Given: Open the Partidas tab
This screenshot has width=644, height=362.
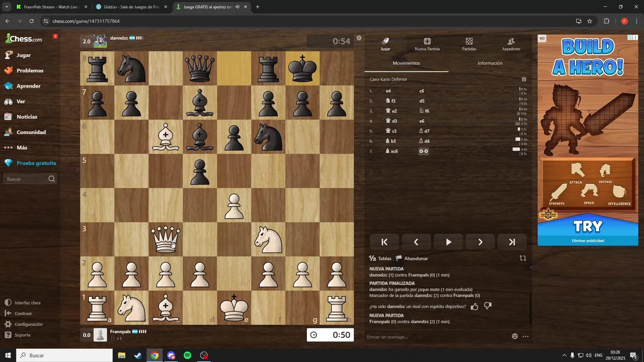Looking at the screenshot, I should (469, 44).
